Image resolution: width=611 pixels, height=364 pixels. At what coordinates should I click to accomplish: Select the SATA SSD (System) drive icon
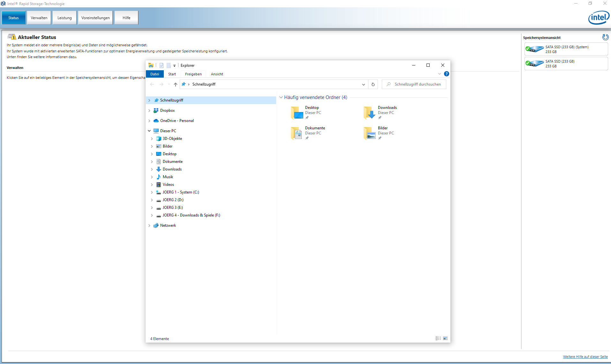tap(535, 49)
